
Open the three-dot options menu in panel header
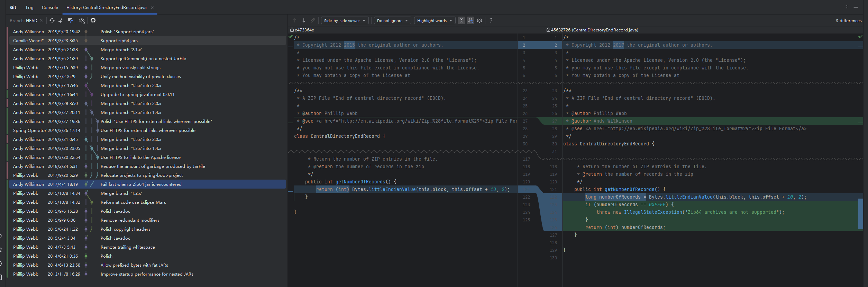(x=847, y=7)
